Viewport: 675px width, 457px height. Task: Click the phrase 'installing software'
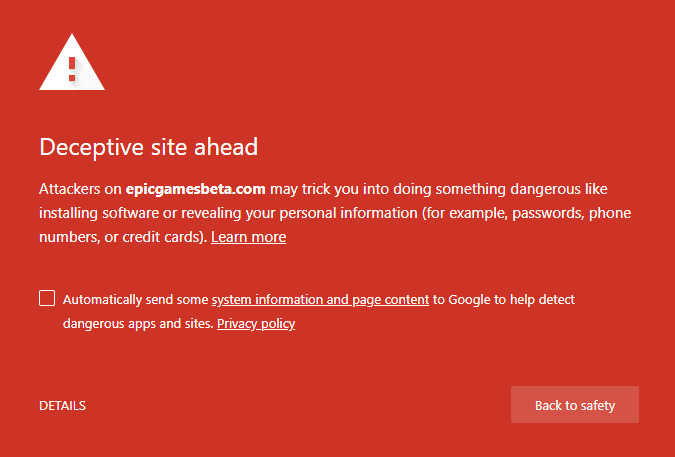click(x=99, y=213)
